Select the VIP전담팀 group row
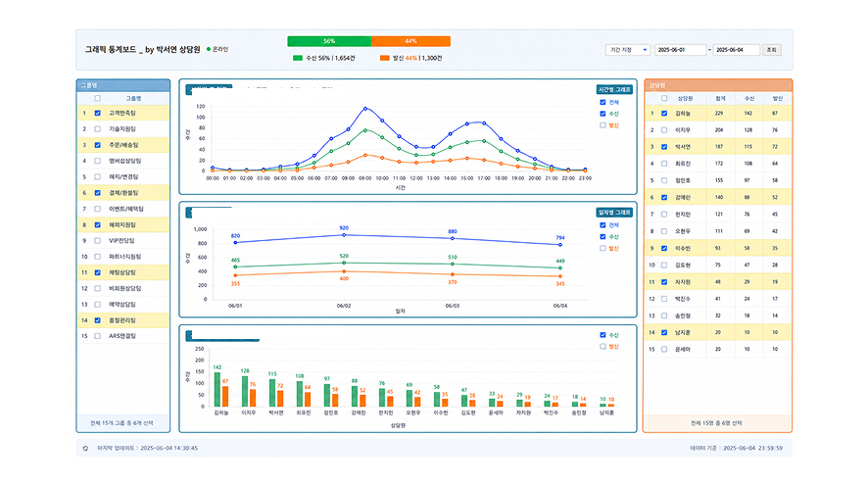This screenshot has height=485, width=868. (x=123, y=241)
